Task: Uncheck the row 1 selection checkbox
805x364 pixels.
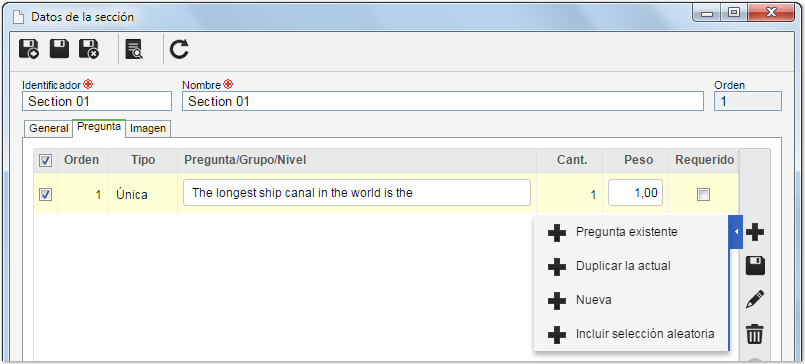Action: (x=45, y=195)
